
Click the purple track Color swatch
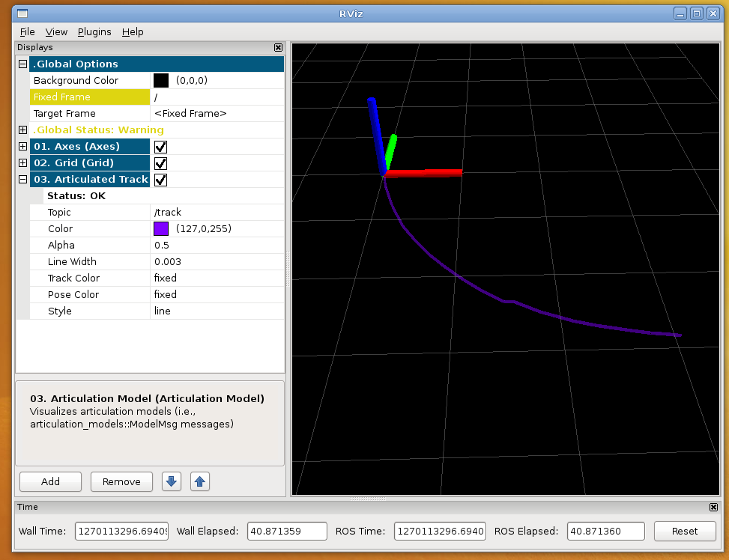point(161,229)
